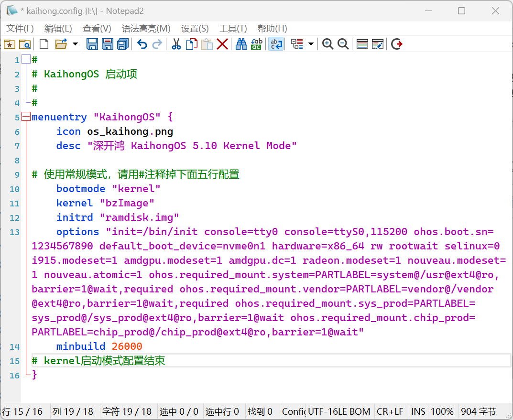This screenshot has width=513, height=420.
Task: Open the 工具(T) menu
Action: point(233,29)
